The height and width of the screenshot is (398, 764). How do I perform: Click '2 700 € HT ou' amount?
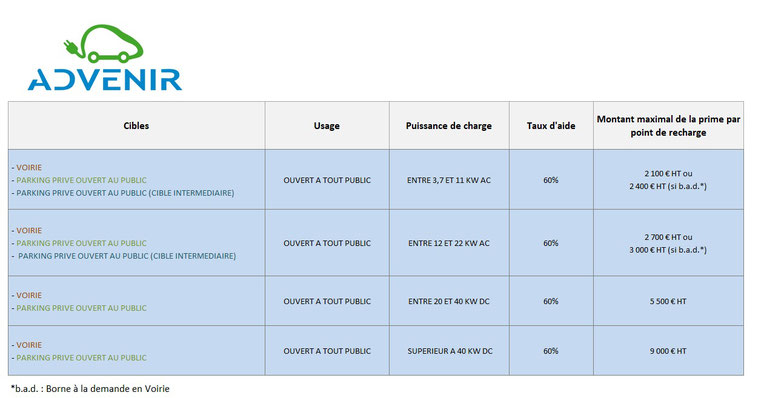(x=668, y=237)
